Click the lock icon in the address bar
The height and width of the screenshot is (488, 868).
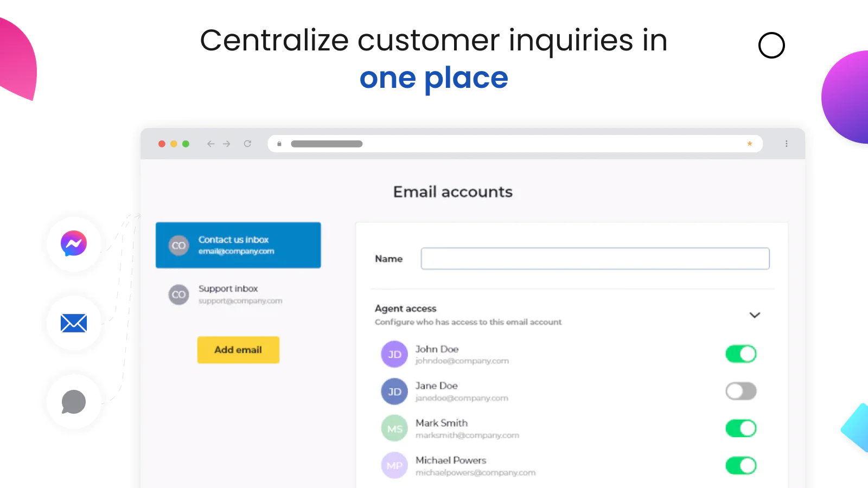tap(279, 144)
